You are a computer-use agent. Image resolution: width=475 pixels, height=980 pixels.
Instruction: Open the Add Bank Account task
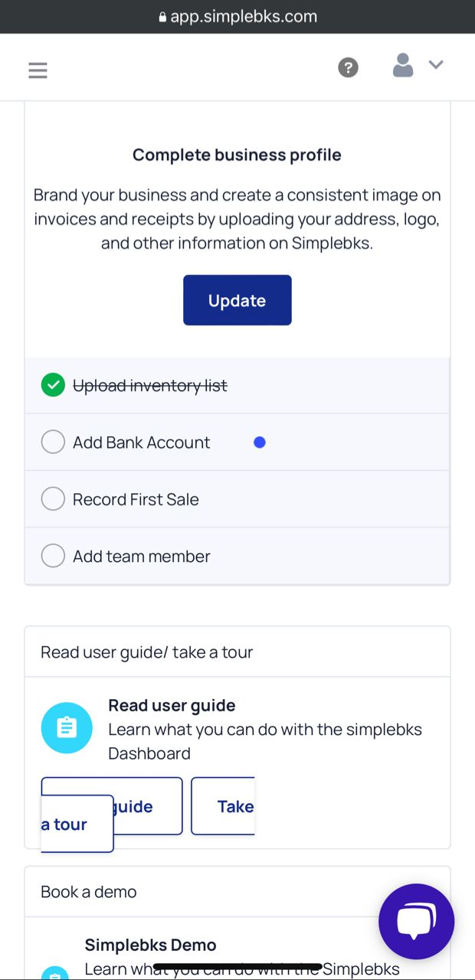[x=237, y=443]
